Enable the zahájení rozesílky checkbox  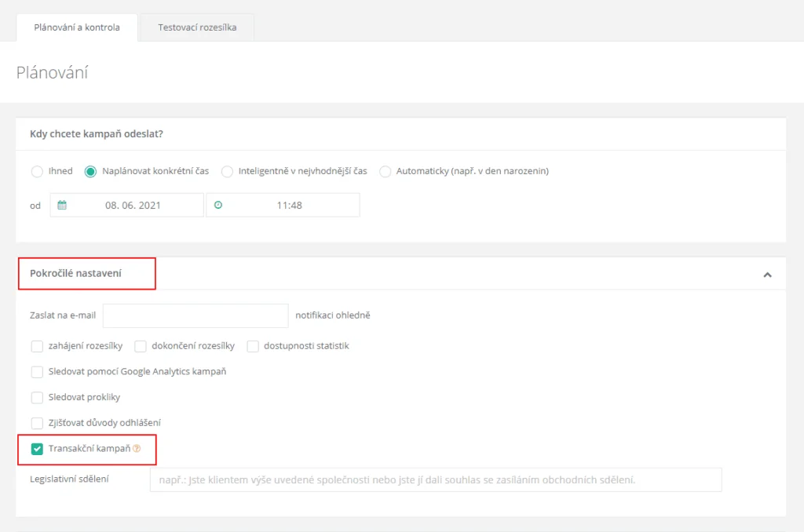click(x=37, y=347)
